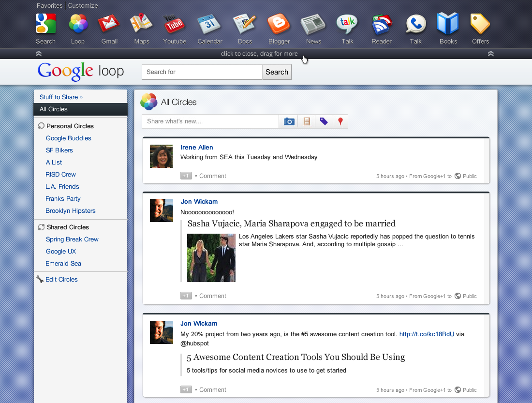Image resolution: width=532 pixels, height=403 pixels.
Task: Open the A List circle
Action: coord(54,162)
